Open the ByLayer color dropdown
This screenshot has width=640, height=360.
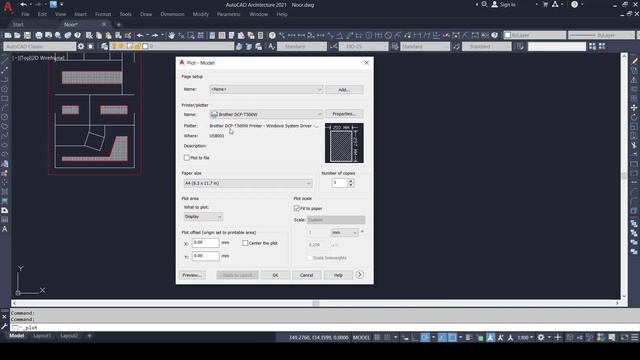(535, 36)
